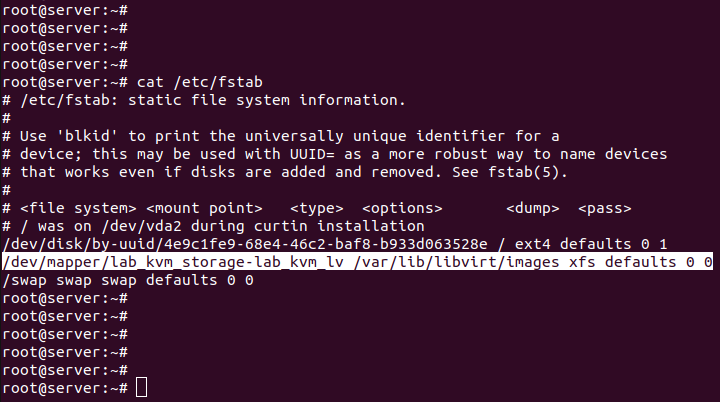Click the /var/lib/libvirt/images mount point text
Viewport: 720px width, 402px height.
[456, 262]
